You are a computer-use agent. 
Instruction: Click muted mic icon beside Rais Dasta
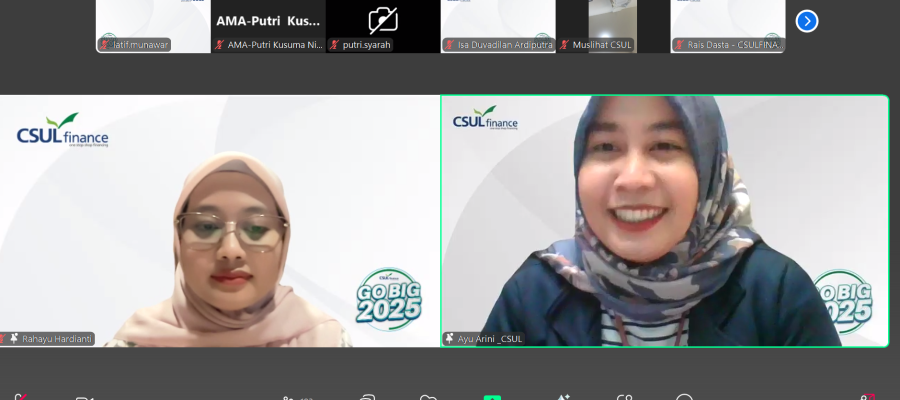pyautogui.click(x=679, y=45)
